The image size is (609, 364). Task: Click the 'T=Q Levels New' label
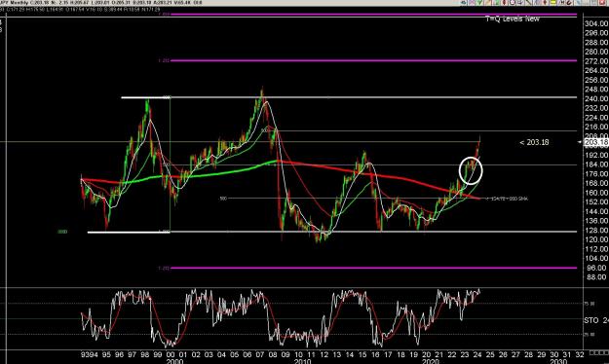coord(513,18)
